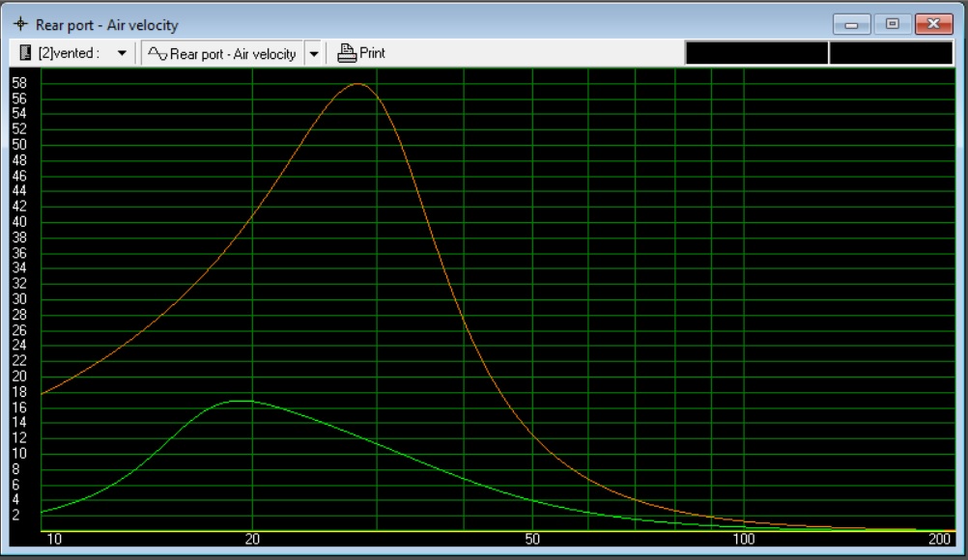Click the 58 label on the velocity axis

pyautogui.click(x=19, y=83)
